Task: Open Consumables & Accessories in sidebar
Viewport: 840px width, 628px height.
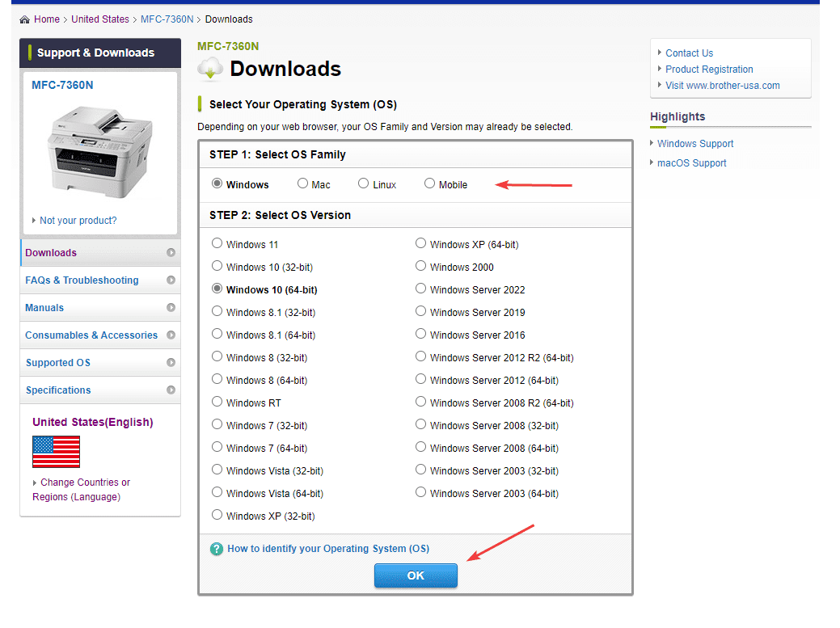Action: [x=91, y=335]
